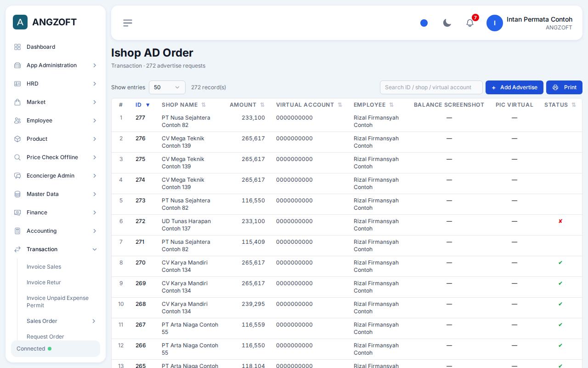Sort table by ID column
The width and height of the screenshot is (588, 368).
(x=143, y=105)
